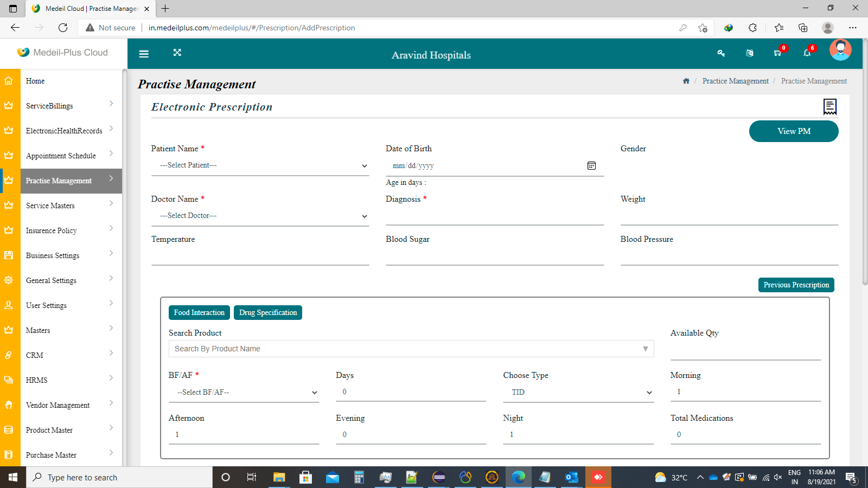Click the View PM button
The image size is (868, 488).
pyautogui.click(x=793, y=131)
